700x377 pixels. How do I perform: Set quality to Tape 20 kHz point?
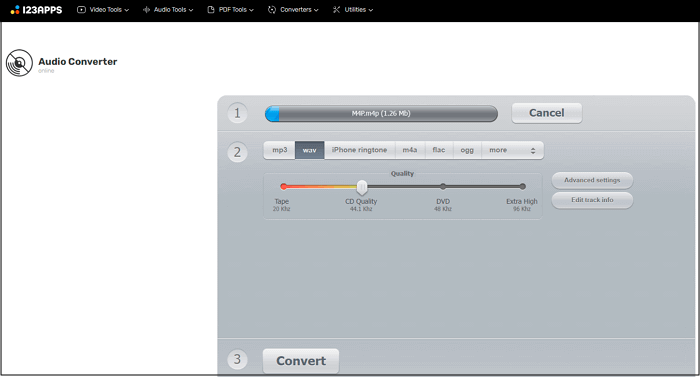tap(283, 186)
